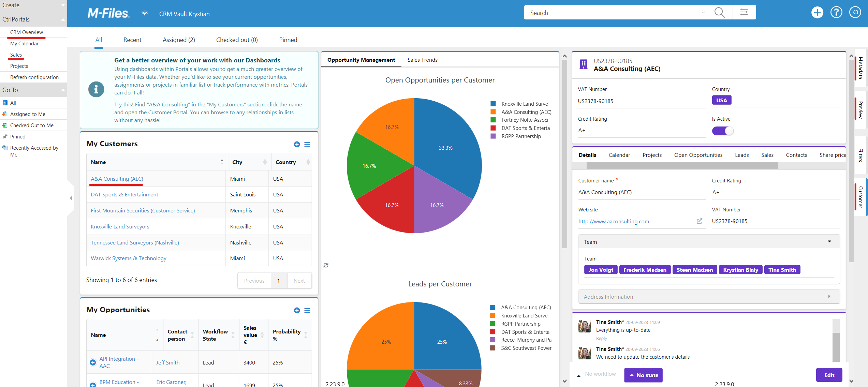Open the KB user profile avatar
The width and height of the screenshot is (868, 387).
(x=855, y=13)
